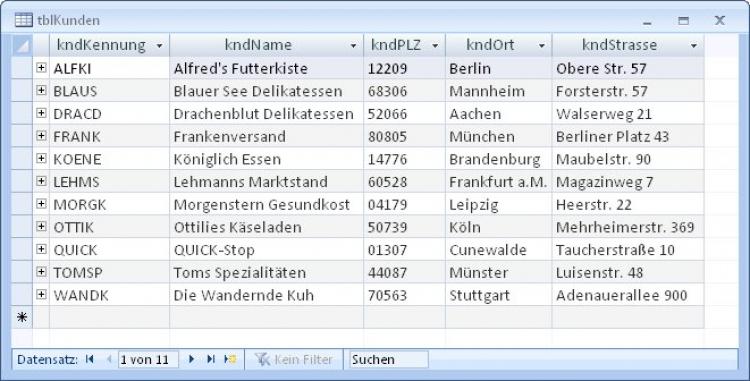Expand subdatasheet for DRACD row
The image size is (750, 381).
pyautogui.click(x=41, y=113)
